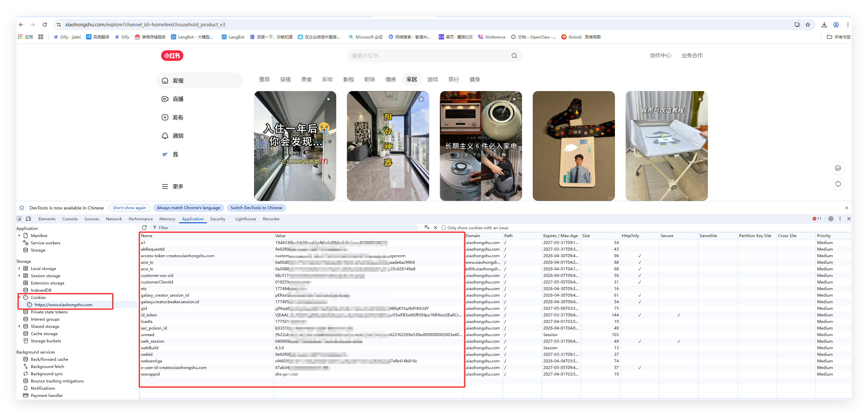868x416 pixels.
Task: Open the DevTools settings gear icon
Action: pos(831,219)
